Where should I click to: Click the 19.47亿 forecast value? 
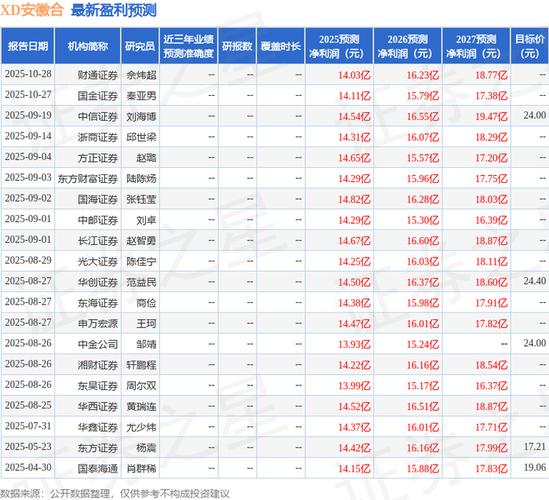click(491, 116)
